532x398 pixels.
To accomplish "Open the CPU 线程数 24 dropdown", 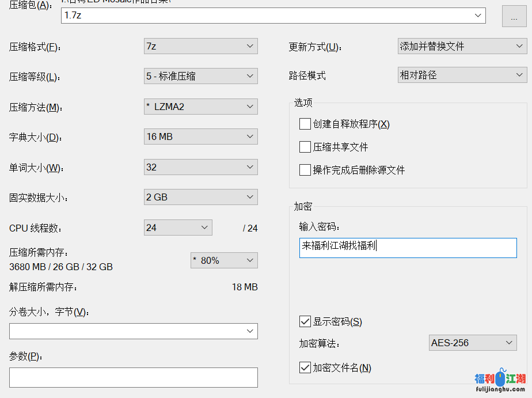I will coord(178,228).
